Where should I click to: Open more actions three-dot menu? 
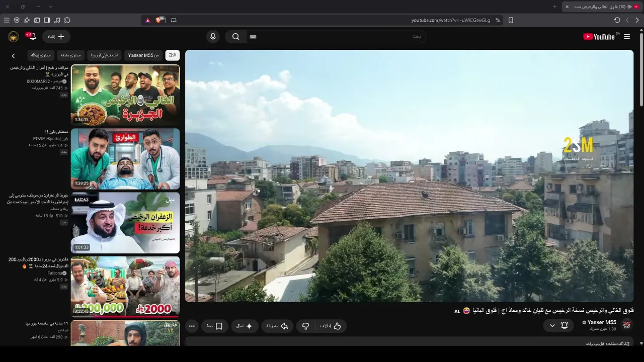pyautogui.click(x=192, y=326)
